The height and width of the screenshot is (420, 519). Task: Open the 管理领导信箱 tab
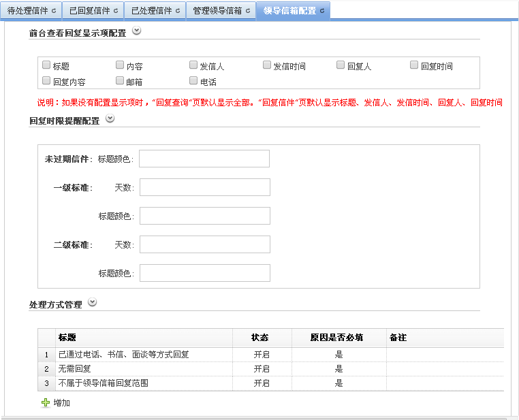(217, 11)
